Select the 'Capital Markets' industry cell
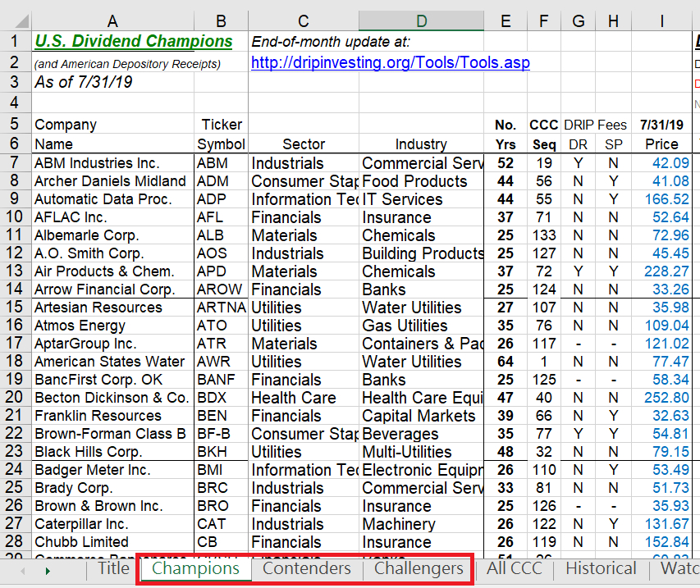The image size is (700, 588). pyautogui.click(x=422, y=416)
